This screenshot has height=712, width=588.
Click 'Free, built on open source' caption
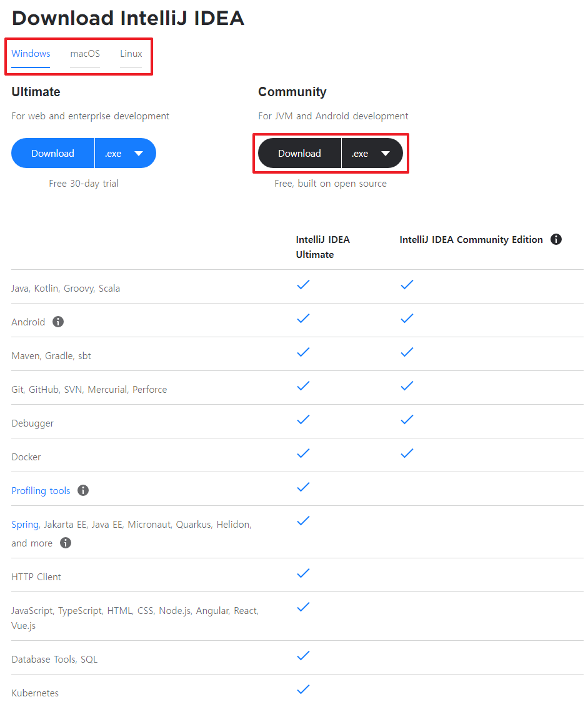[x=331, y=184]
